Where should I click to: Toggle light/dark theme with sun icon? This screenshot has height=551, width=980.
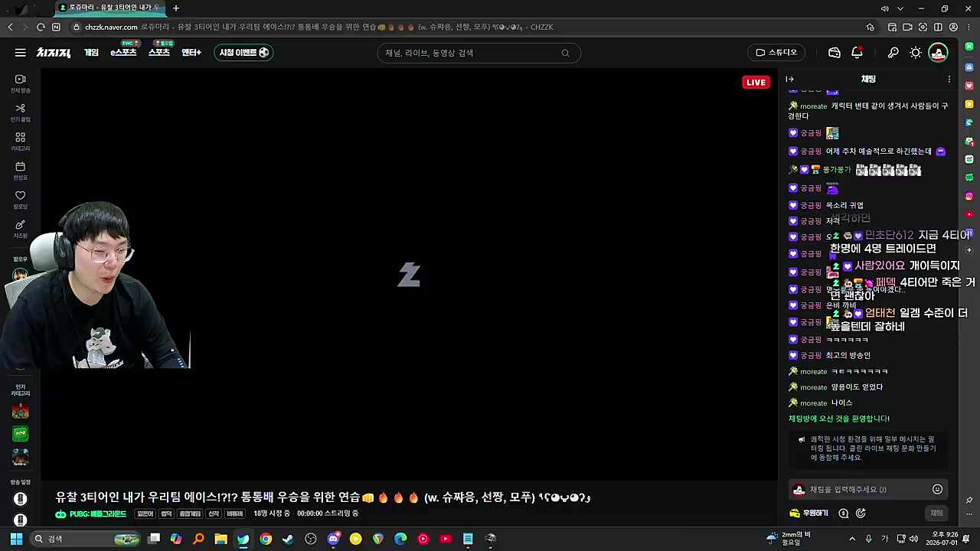click(916, 53)
